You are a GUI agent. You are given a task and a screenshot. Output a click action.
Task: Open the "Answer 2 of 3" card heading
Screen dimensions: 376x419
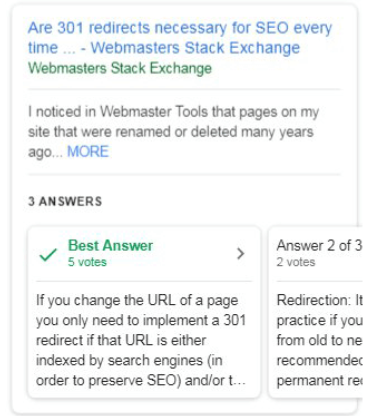319,246
